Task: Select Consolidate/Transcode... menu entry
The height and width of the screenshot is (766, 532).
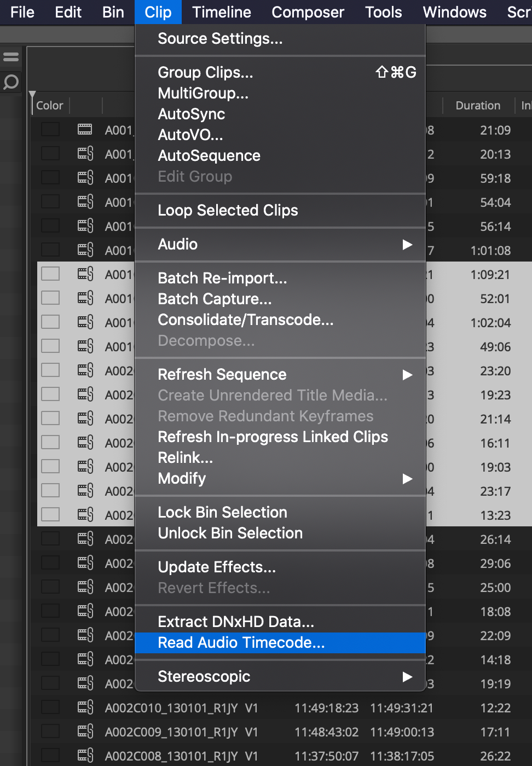Action: pyautogui.click(x=246, y=320)
